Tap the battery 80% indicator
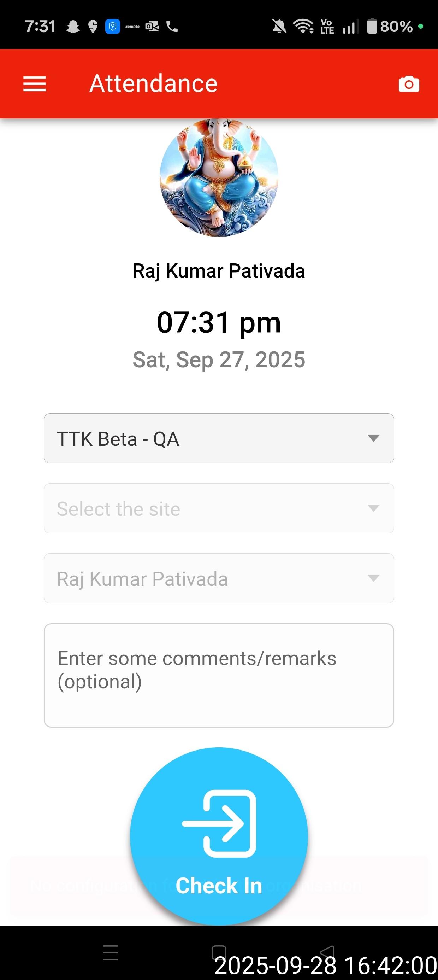 point(390,27)
